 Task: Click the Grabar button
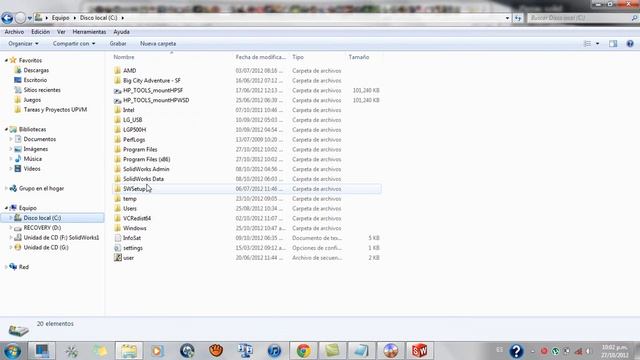pyautogui.click(x=118, y=44)
